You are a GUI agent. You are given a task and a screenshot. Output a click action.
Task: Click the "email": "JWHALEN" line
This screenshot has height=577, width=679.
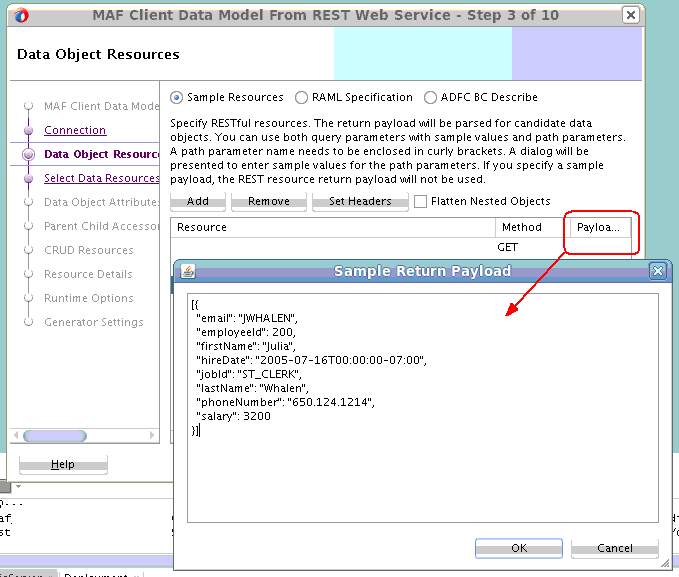coord(247,318)
